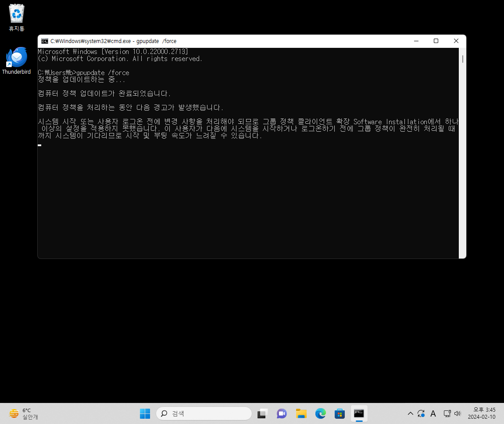Open Task View on the taskbar
Screen dimensions: 504x424
pyautogui.click(x=262, y=413)
